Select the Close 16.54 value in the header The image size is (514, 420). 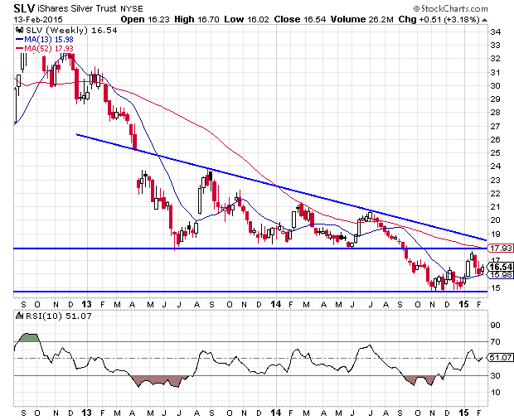[x=299, y=19]
